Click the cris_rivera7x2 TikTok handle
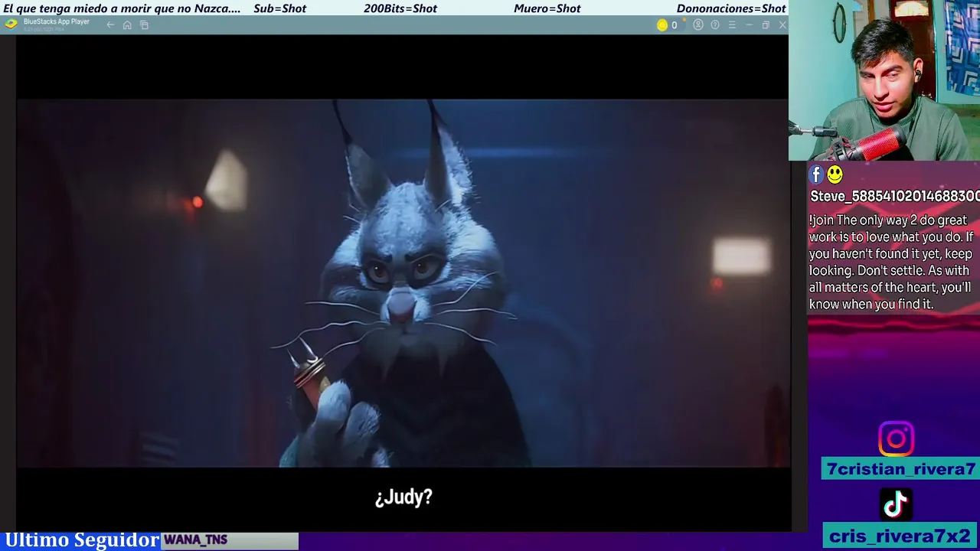Viewport: 980px width, 551px height. [900, 536]
